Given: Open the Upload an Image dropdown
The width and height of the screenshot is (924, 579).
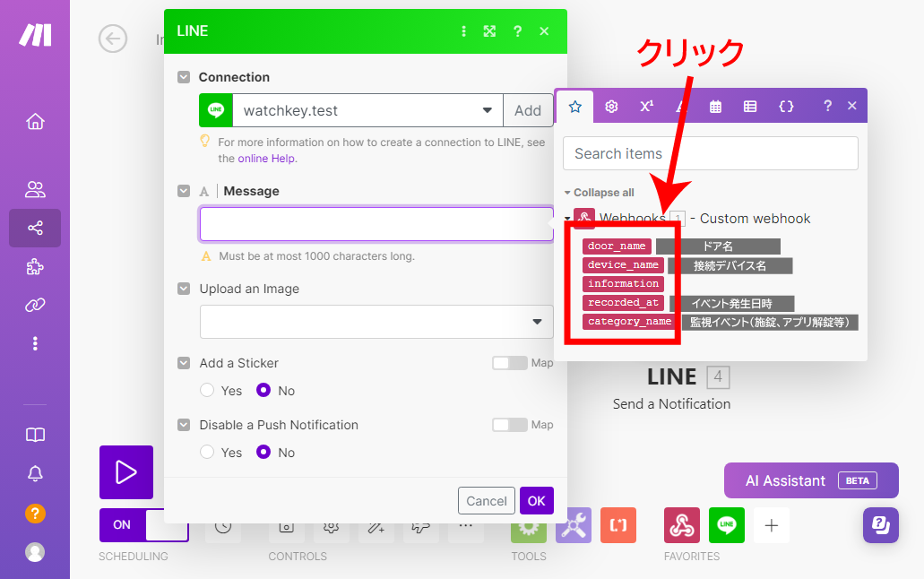Looking at the screenshot, I should point(376,322).
